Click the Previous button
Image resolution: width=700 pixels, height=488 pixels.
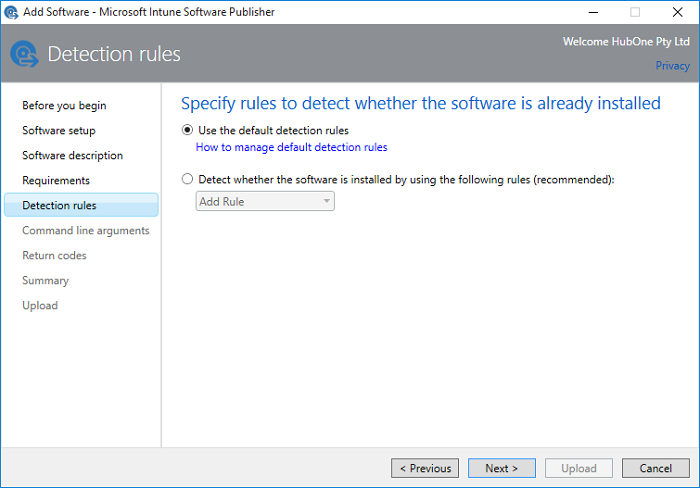coord(425,468)
